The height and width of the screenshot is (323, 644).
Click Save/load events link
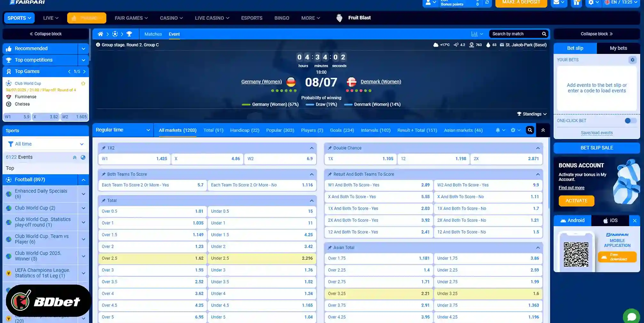pos(597,133)
